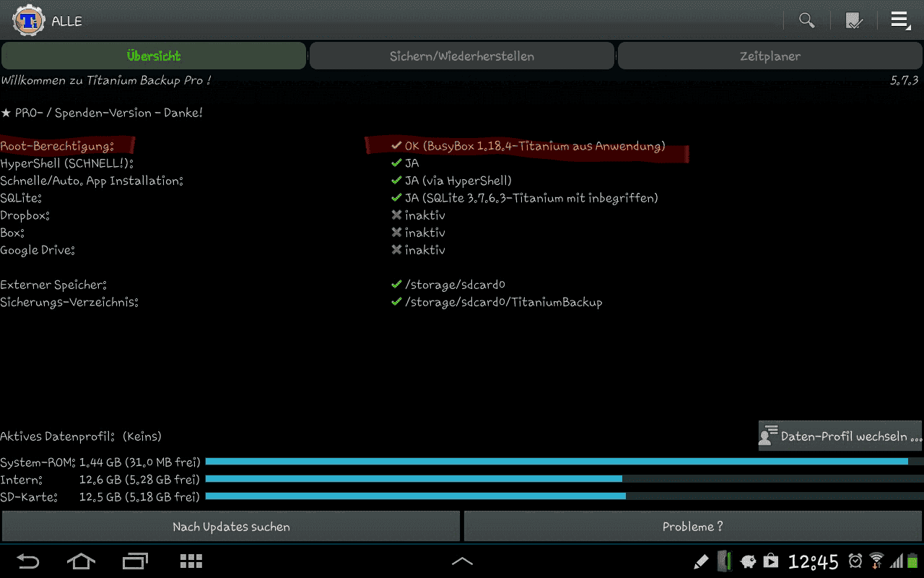The image size is (924, 578).
Task: Click the Externer Speicher checkmark
Action: click(396, 285)
